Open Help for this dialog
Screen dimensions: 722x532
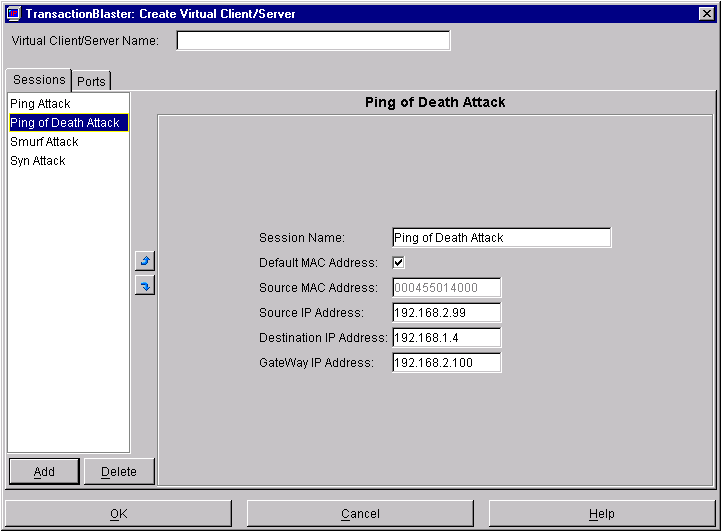click(x=602, y=514)
